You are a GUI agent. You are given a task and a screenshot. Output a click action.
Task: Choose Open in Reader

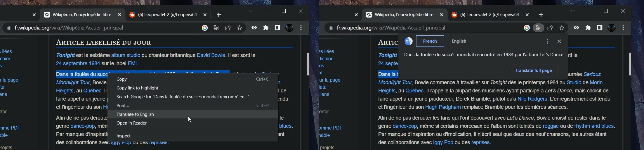193,123
